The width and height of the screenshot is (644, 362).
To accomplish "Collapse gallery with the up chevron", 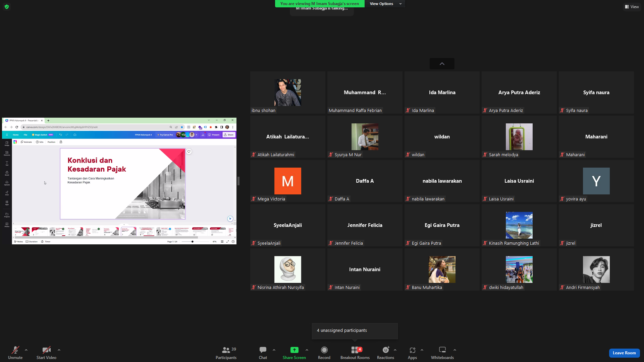I will 442,64.
